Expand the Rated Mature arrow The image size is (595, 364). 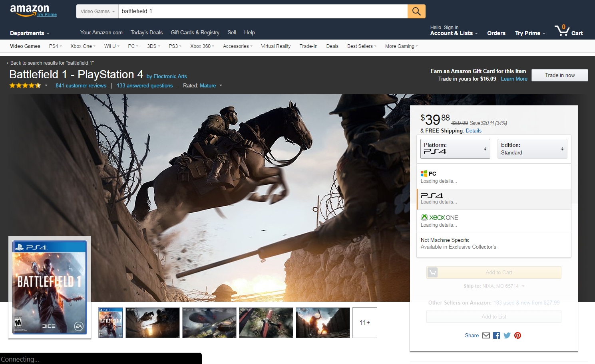pyautogui.click(x=221, y=85)
